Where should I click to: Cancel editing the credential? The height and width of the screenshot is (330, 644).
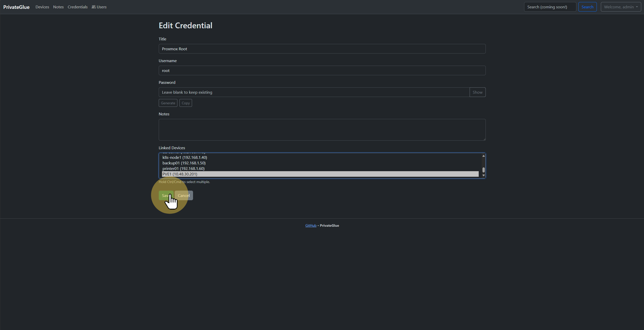[x=184, y=195]
